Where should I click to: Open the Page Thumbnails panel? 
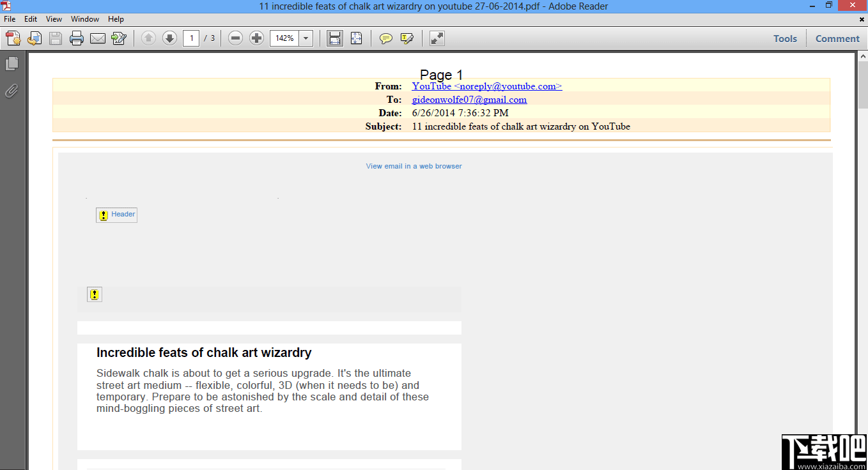[13, 63]
